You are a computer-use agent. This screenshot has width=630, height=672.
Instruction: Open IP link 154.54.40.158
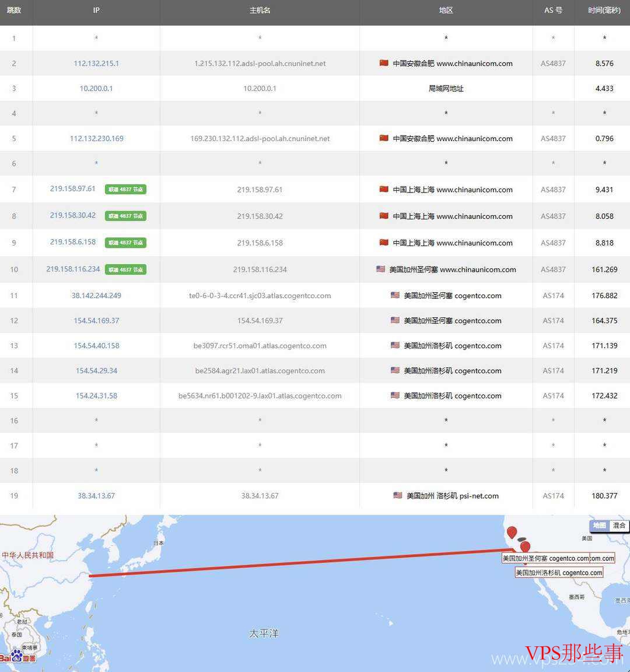pos(96,345)
